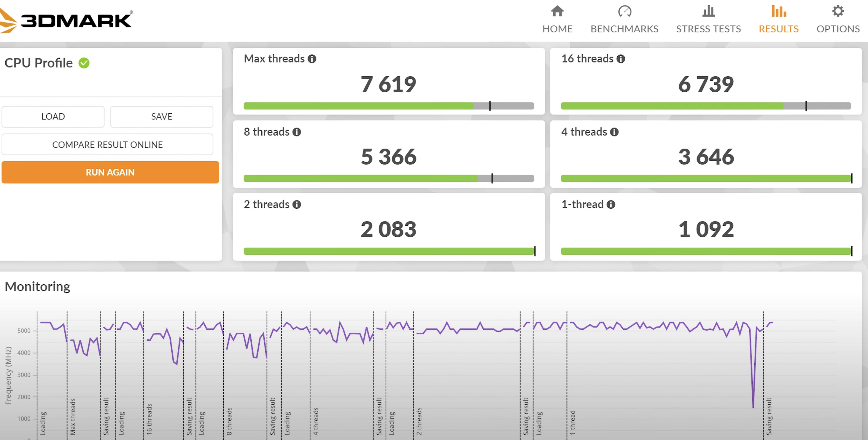
Task: Click the Results chart icon
Action: [779, 11]
